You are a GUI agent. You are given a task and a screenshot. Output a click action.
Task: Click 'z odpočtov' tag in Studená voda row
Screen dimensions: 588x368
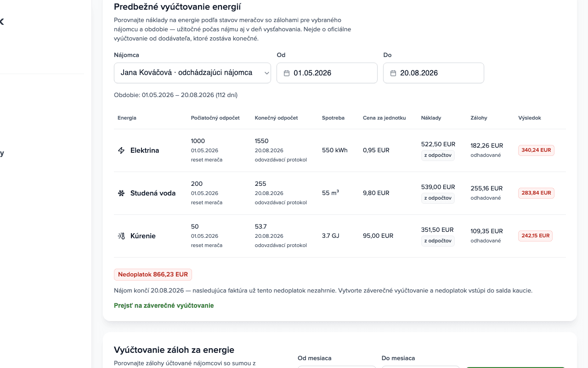(438, 198)
